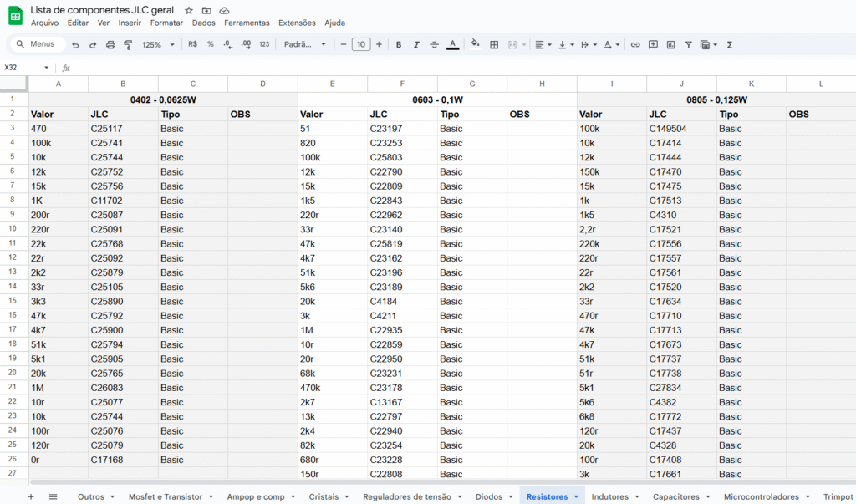This screenshot has height=504, width=856.
Task: Click the Undo icon in toolbar
Action: (x=75, y=45)
